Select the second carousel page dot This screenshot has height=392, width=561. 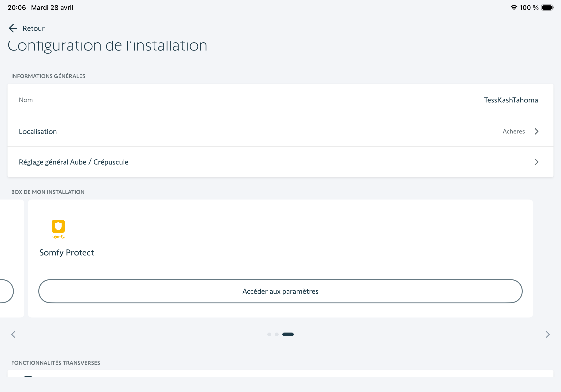click(x=277, y=334)
